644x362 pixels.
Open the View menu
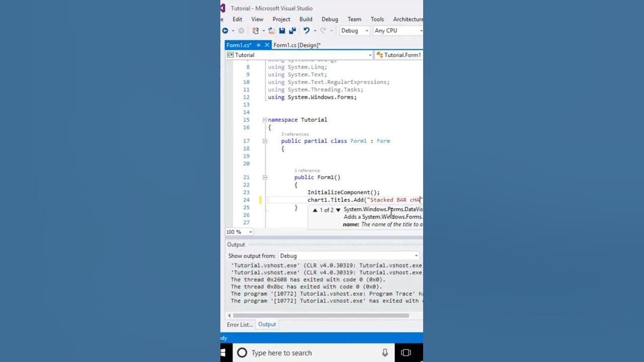point(257,19)
